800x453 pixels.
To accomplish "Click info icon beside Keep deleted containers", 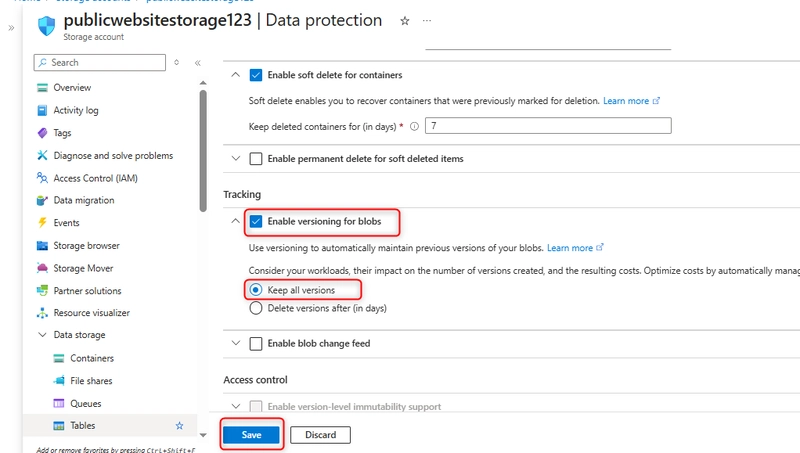I will pyautogui.click(x=414, y=127).
